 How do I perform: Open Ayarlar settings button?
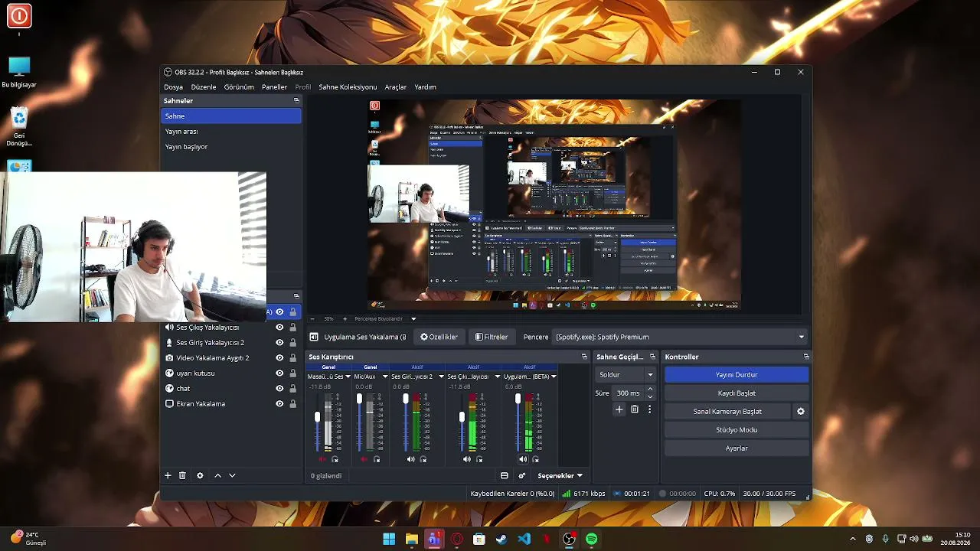(x=737, y=448)
